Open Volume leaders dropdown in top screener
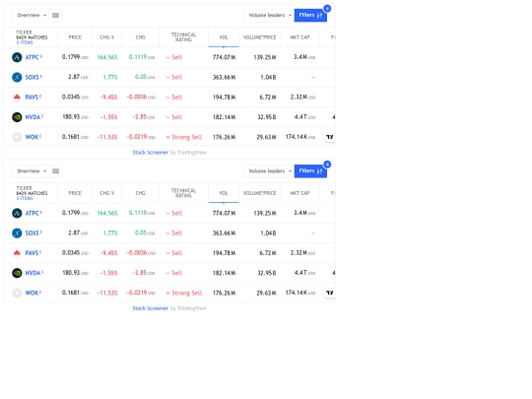The height and width of the screenshot is (399, 532). (269, 15)
